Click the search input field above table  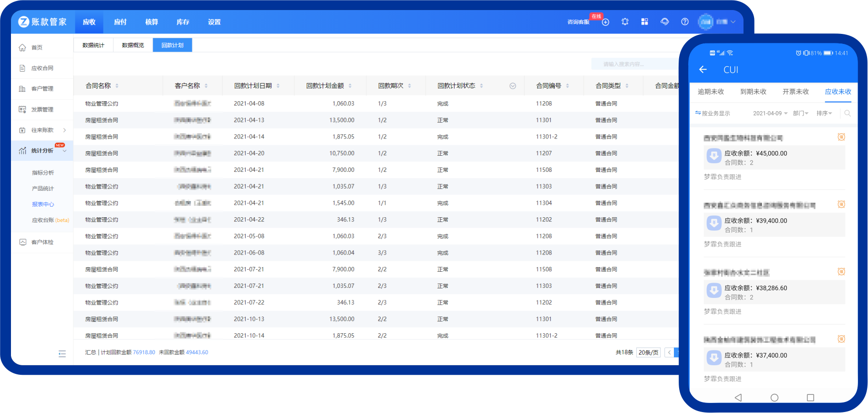634,64
